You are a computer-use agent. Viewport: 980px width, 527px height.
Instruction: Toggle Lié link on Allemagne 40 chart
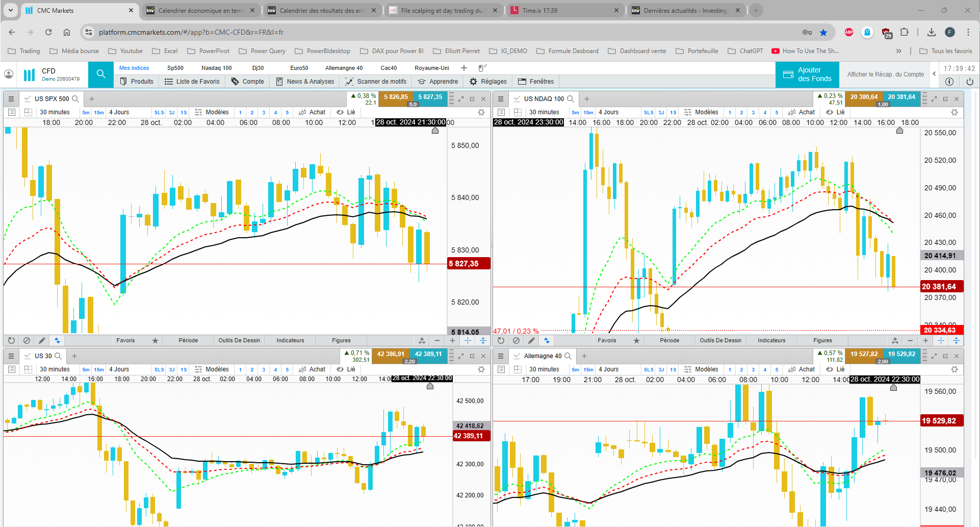(836, 369)
